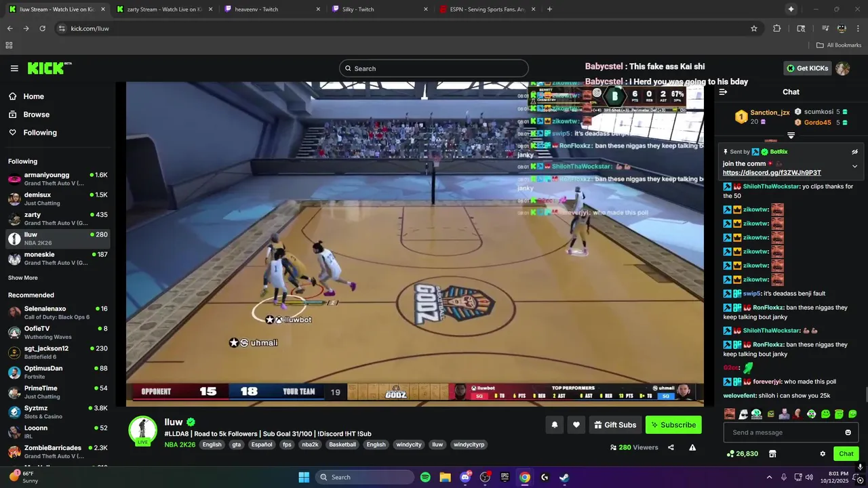Bookmark this page with the star
The image size is (868, 488).
click(x=754, y=28)
